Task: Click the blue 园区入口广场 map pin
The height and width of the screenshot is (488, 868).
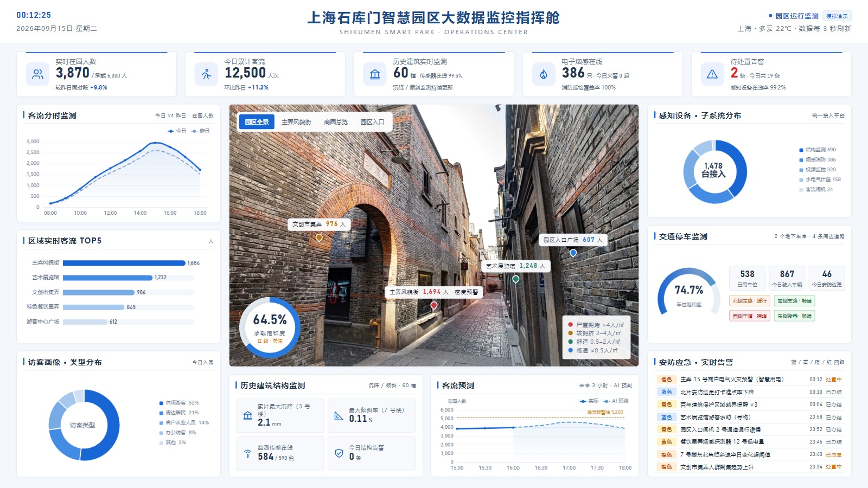Action: coord(573,253)
